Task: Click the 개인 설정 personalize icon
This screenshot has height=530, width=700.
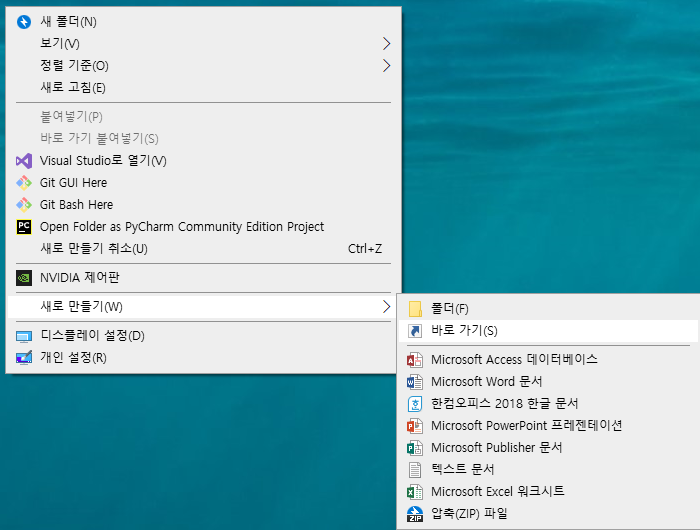Action: point(24,358)
